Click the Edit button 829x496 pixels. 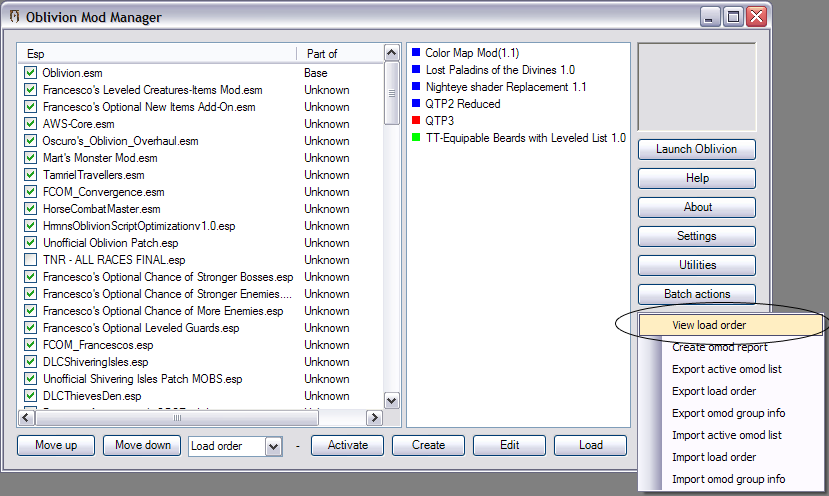click(x=509, y=445)
